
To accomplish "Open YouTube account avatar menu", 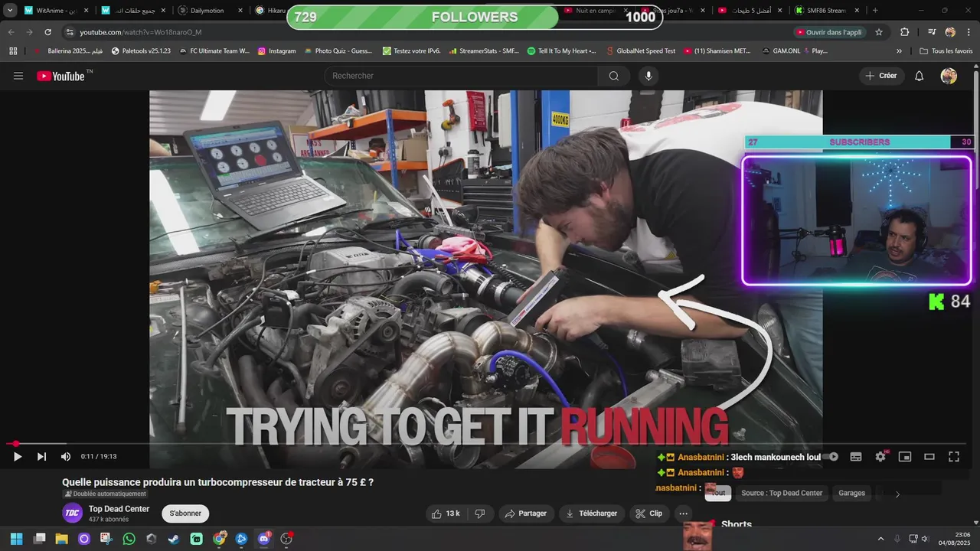I will pos(949,76).
